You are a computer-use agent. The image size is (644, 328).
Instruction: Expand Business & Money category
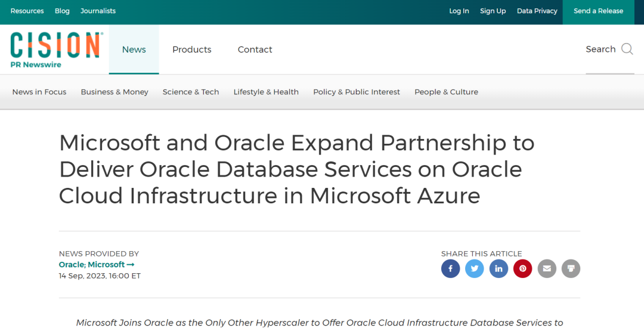coord(114,92)
